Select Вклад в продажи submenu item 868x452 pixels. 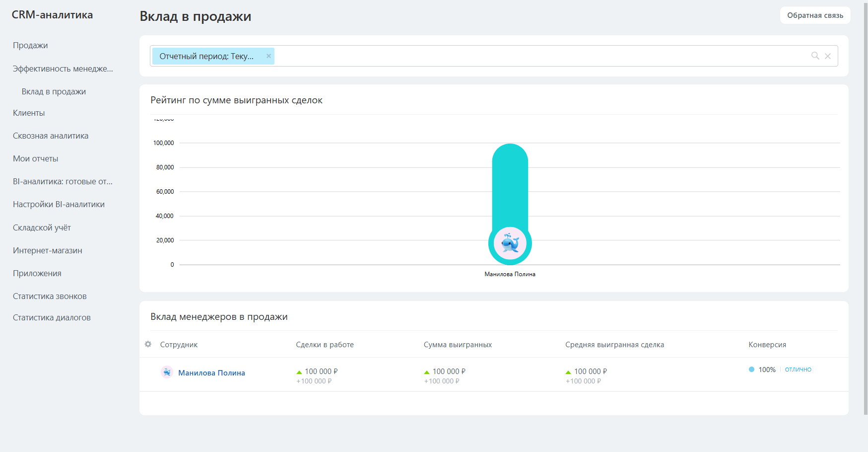click(54, 91)
